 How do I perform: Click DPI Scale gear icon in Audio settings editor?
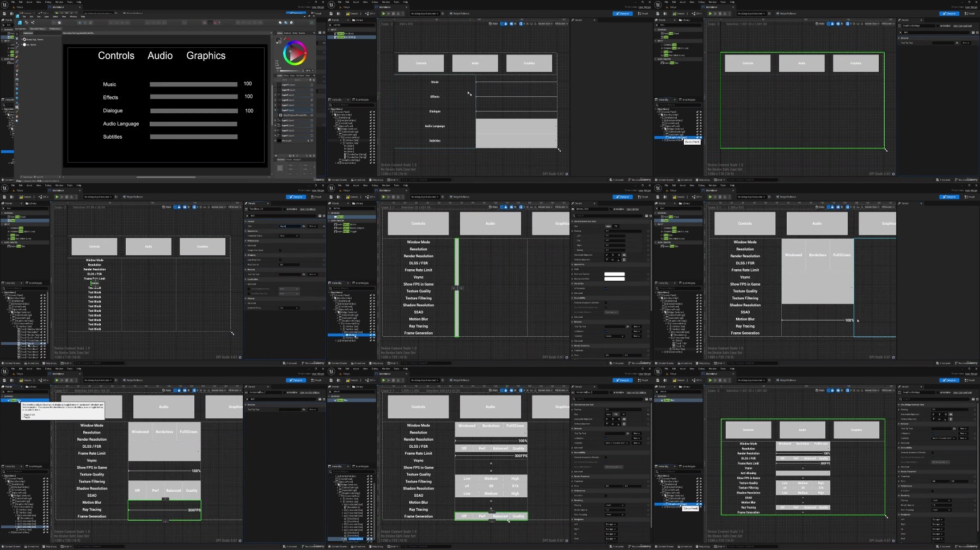pos(567,174)
